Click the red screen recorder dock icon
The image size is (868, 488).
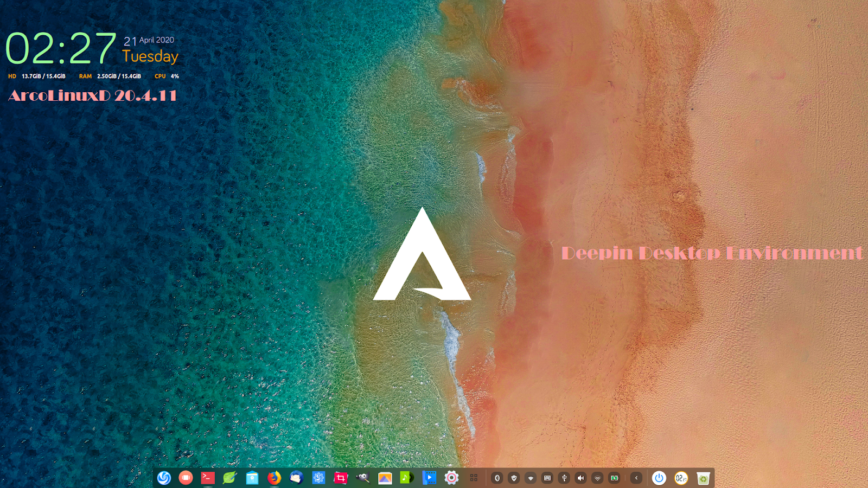(x=186, y=478)
